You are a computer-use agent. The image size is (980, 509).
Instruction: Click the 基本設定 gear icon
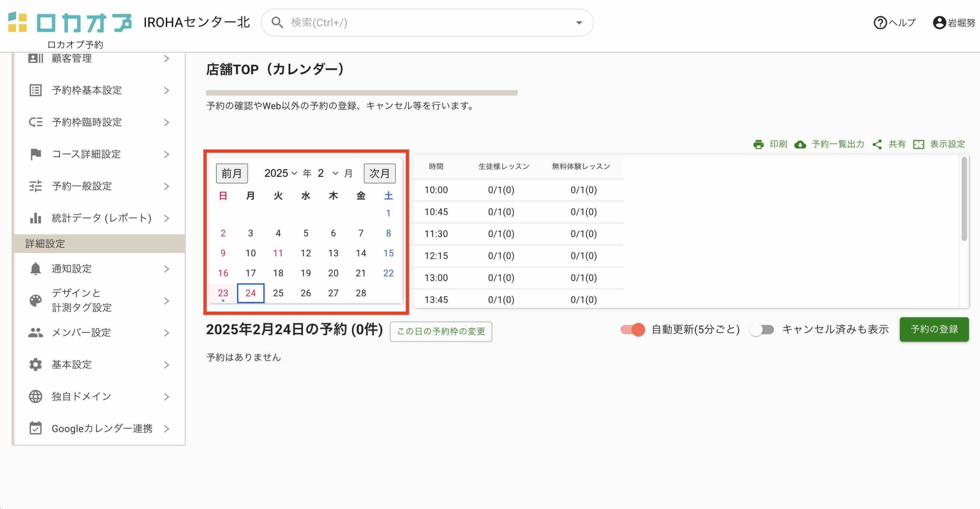pyautogui.click(x=35, y=364)
